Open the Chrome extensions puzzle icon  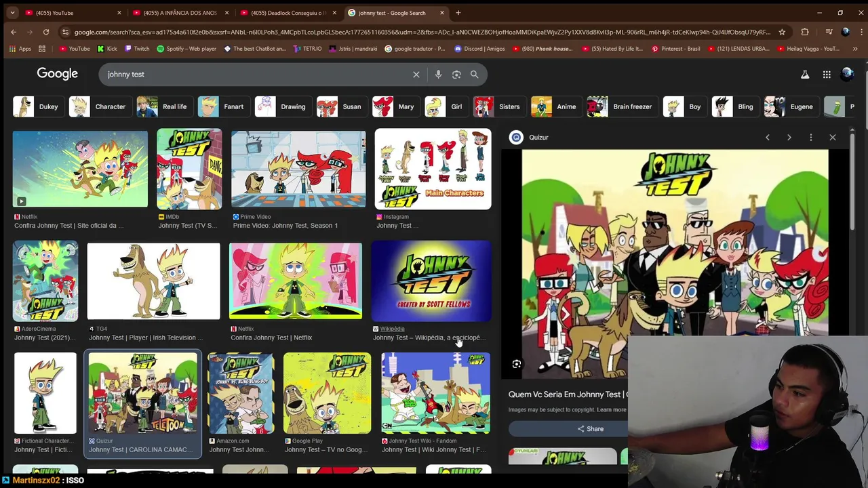click(x=805, y=32)
